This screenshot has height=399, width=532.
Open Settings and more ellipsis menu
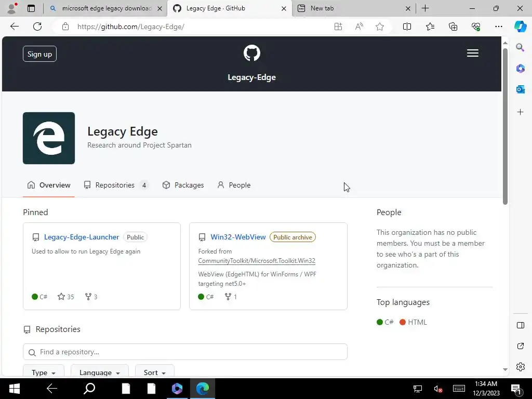(498, 26)
